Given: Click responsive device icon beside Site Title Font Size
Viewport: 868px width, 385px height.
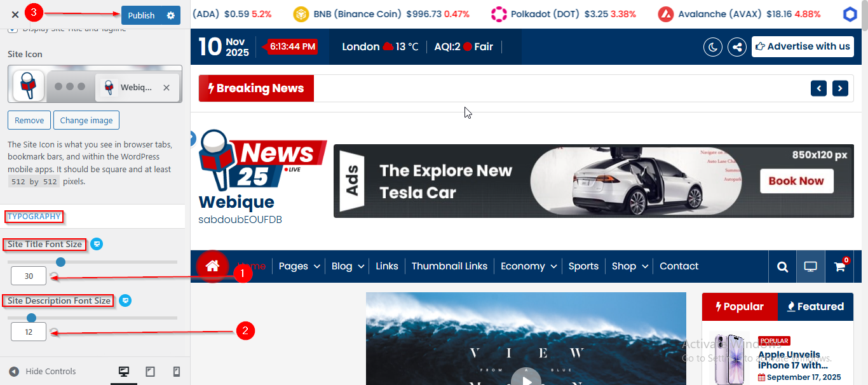Looking at the screenshot, I should pyautogui.click(x=96, y=244).
